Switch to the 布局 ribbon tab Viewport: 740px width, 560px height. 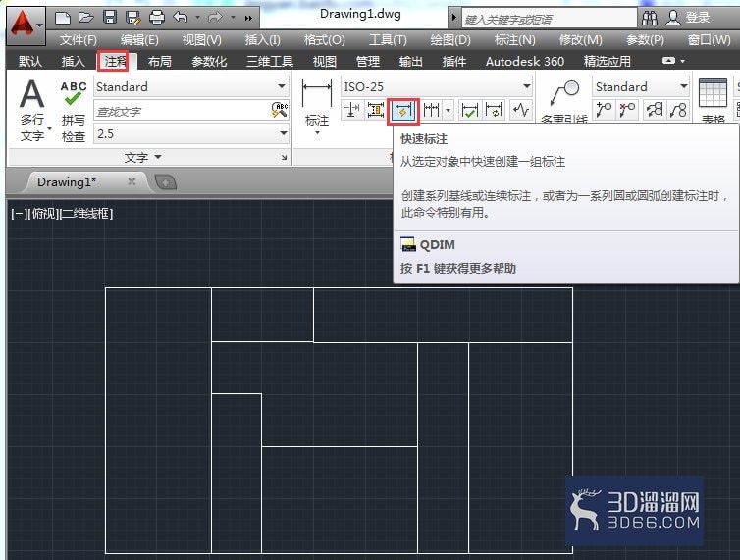[x=160, y=62]
